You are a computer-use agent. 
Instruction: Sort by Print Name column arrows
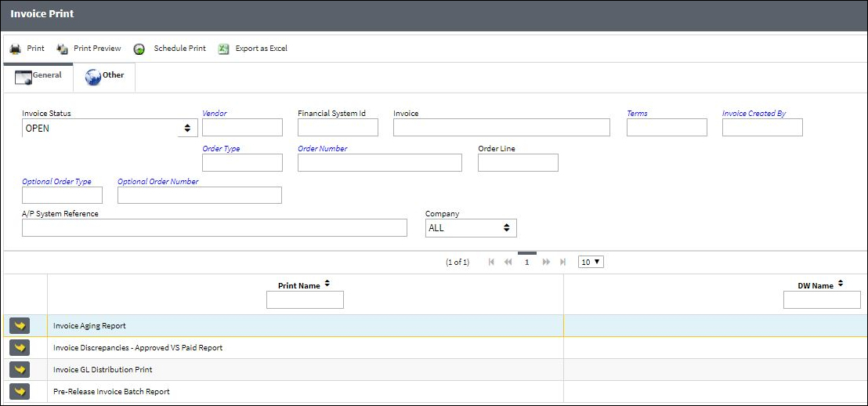(x=327, y=284)
